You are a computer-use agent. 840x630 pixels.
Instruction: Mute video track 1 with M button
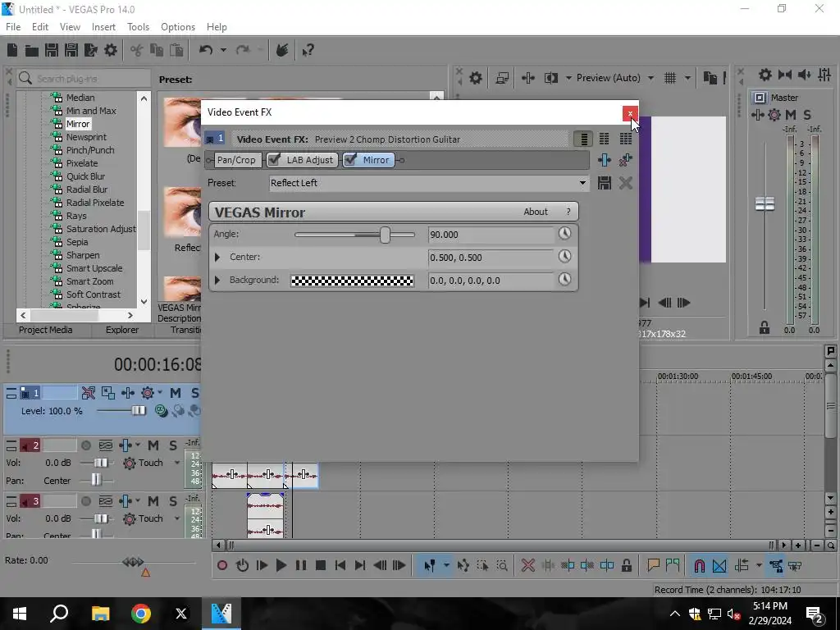click(176, 393)
